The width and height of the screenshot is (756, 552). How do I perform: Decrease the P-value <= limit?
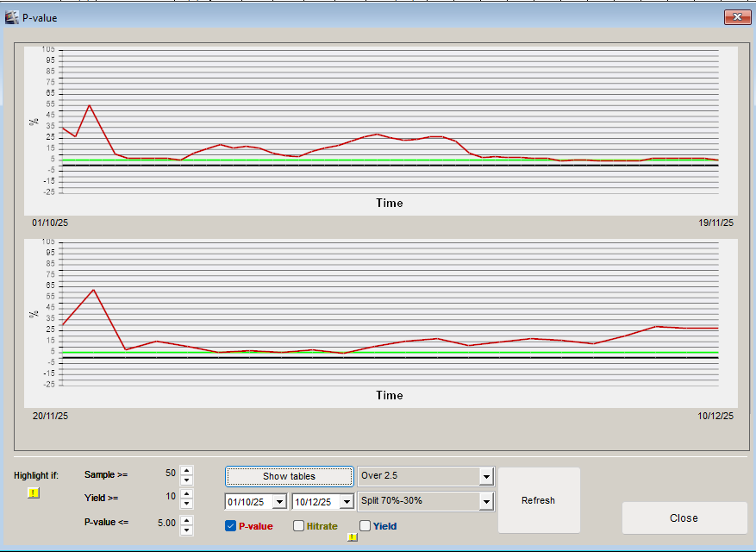pos(186,530)
